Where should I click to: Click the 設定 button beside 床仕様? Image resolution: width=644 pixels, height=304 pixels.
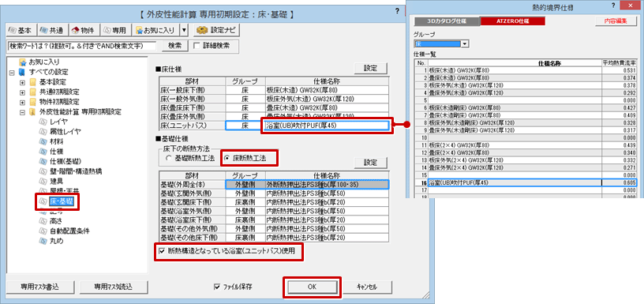pyautogui.click(x=370, y=68)
